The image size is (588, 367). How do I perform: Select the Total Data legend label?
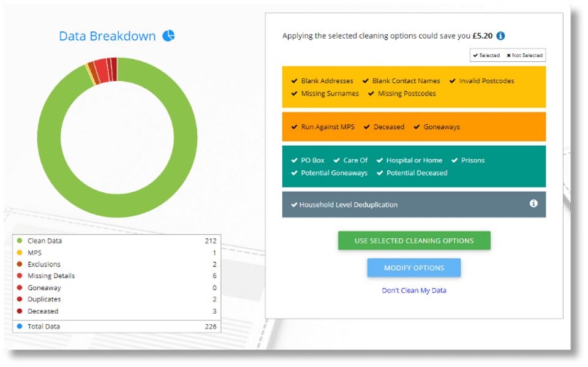(43, 327)
